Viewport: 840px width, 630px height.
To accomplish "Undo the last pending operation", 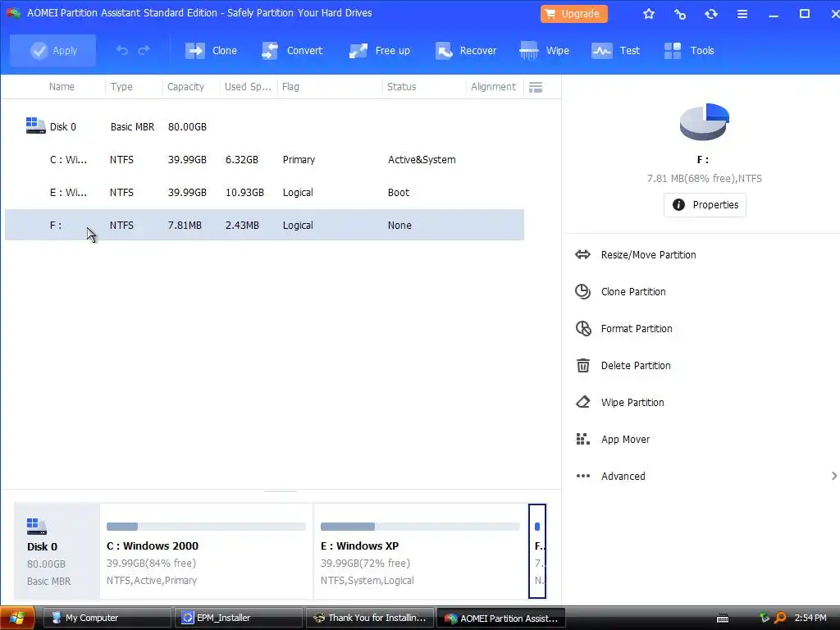I will click(x=122, y=50).
